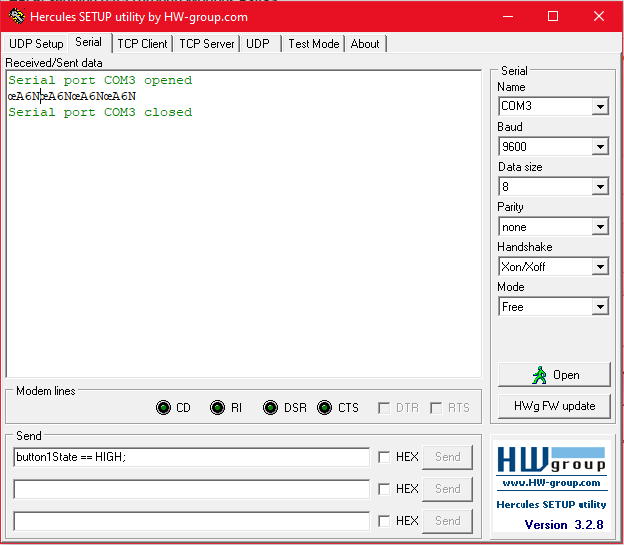Enable HEX for the third send line
Image resolution: width=624 pixels, height=545 pixels.
click(x=384, y=521)
